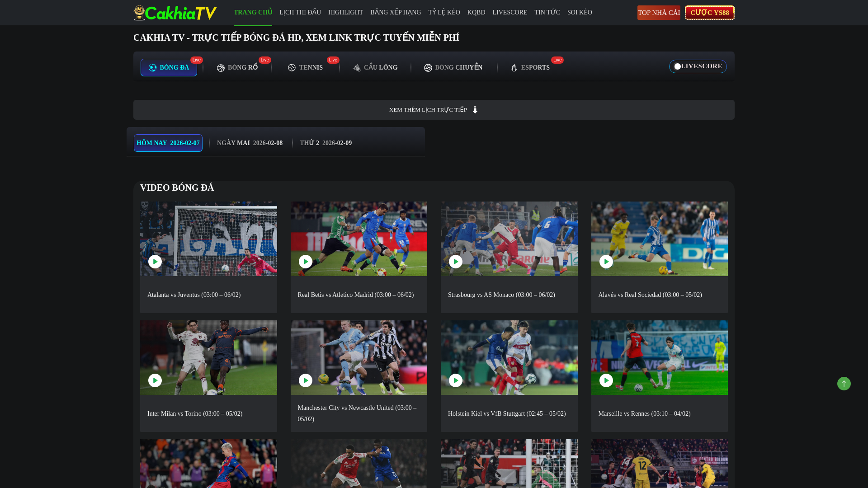Select the Bóng Rổ sport tab

click(237, 67)
